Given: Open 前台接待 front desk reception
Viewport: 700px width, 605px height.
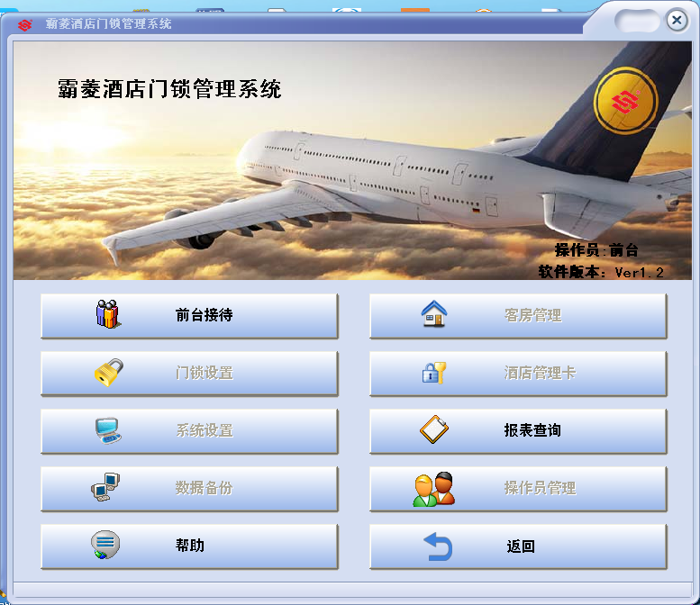Looking at the screenshot, I should pyautogui.click(x=189, y=316).
